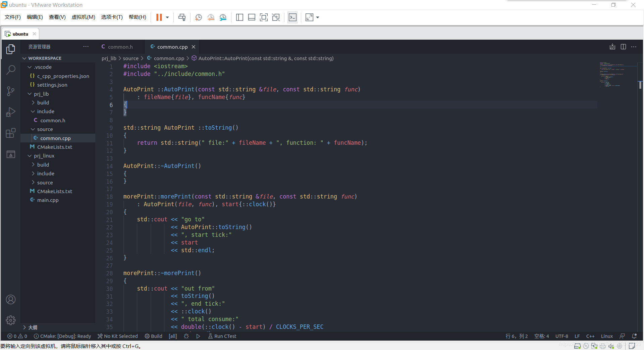Click errors and warnings status indicator
Viewport: 644px width, 350px height.
point(17,336)
